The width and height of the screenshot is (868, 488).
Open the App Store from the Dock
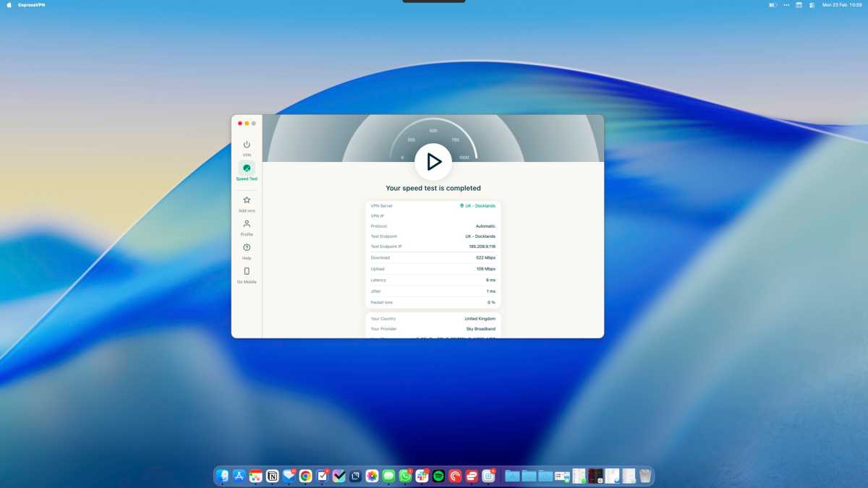click(239, 476)
